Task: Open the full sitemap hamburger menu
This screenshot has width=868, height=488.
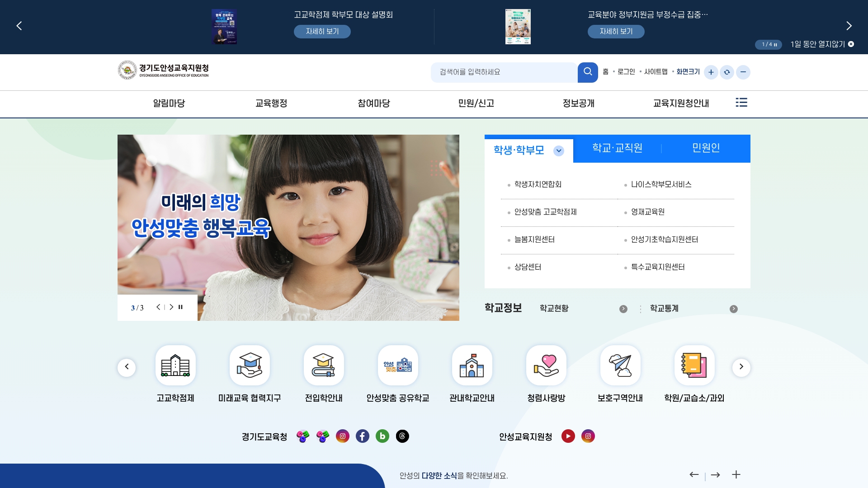Action: [741, 103]
